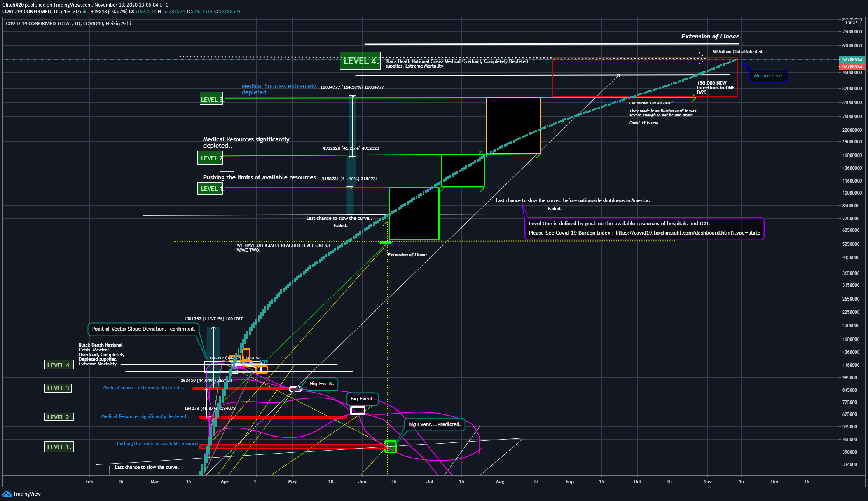Image resolution: width=868 pixels, height=501 pixels.
Task: Click the 10000000 price axis label
Action: [852, 193]
